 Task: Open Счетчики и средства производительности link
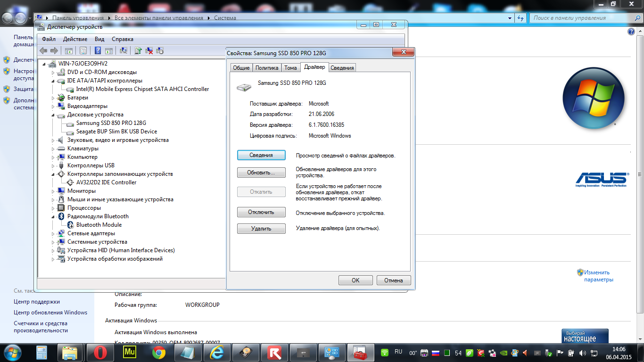(41, 327)
